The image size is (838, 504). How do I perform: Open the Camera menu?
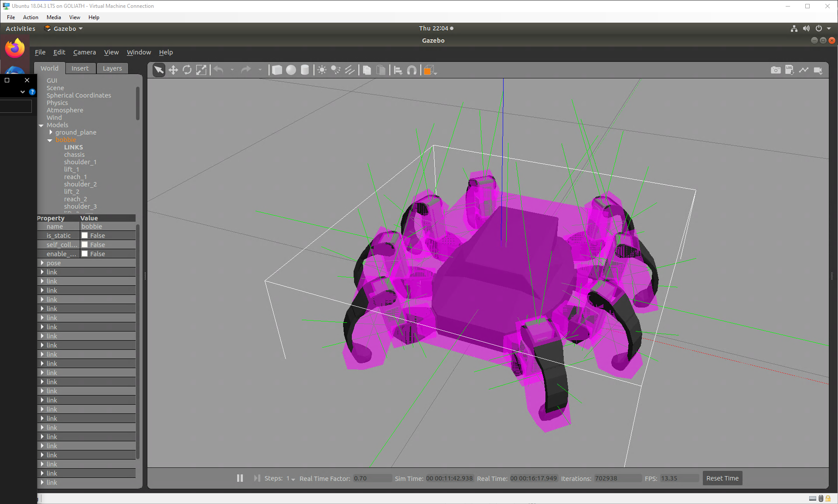click(84, 52)
